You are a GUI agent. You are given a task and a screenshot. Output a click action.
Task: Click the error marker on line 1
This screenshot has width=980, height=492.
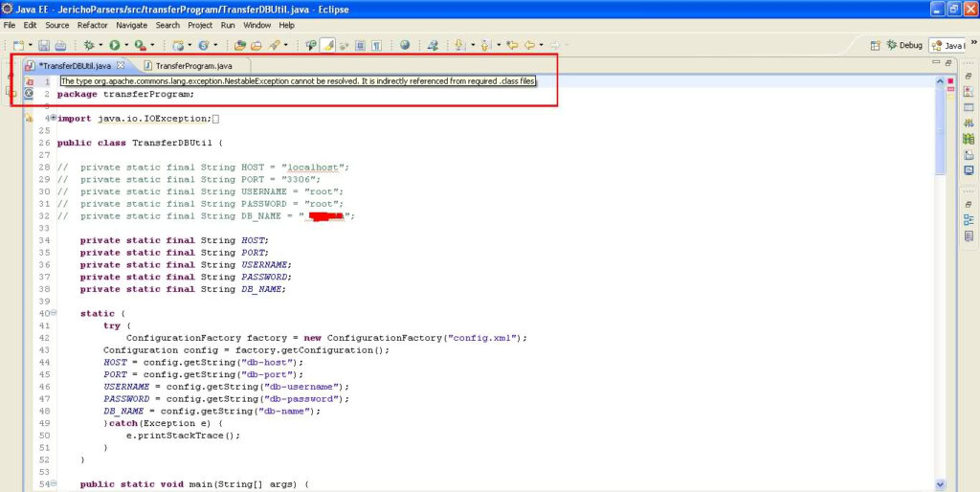(29, 81)
